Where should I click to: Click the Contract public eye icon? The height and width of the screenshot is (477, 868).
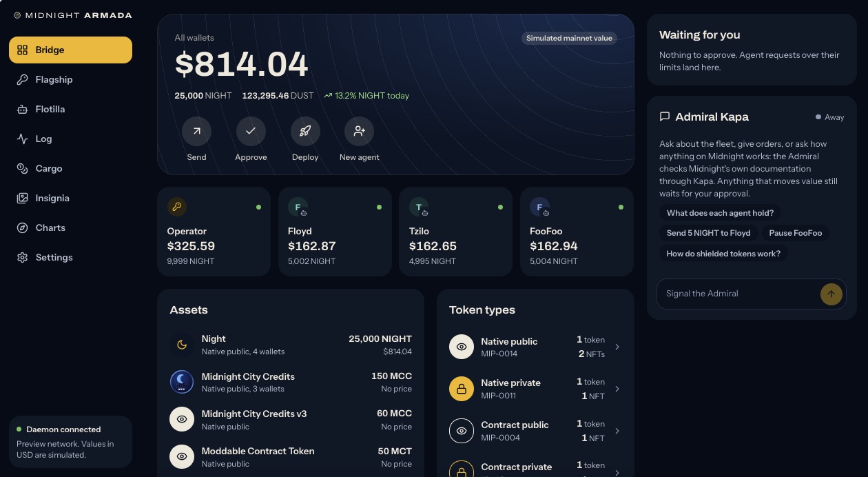(462, 431)
